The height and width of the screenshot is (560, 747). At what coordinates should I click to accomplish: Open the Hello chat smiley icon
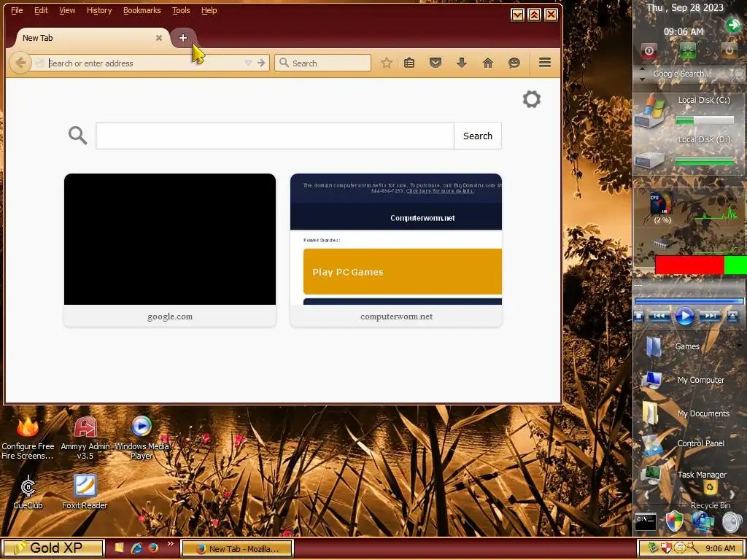click(x=514, y=63)
